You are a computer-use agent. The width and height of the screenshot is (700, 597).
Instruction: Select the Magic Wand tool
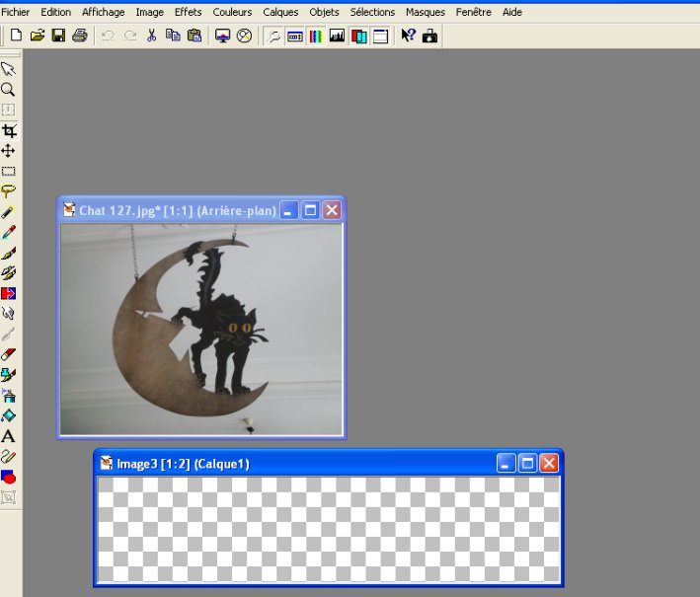click(9, 212)
